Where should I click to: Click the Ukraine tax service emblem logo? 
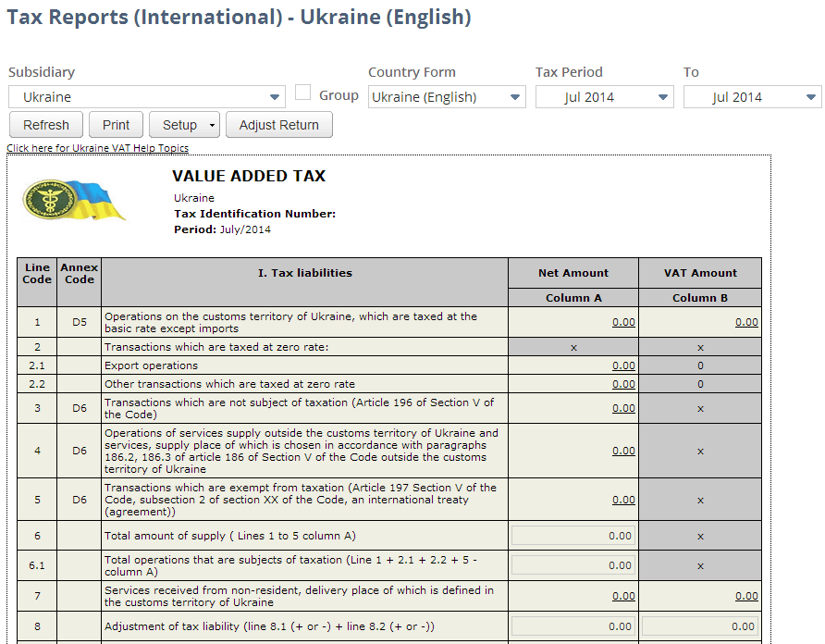click(74, 200)
